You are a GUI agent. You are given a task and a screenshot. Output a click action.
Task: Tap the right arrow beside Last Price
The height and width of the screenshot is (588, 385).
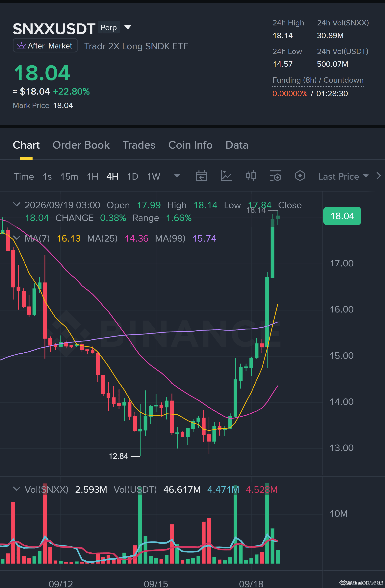[x=378, y=176]
